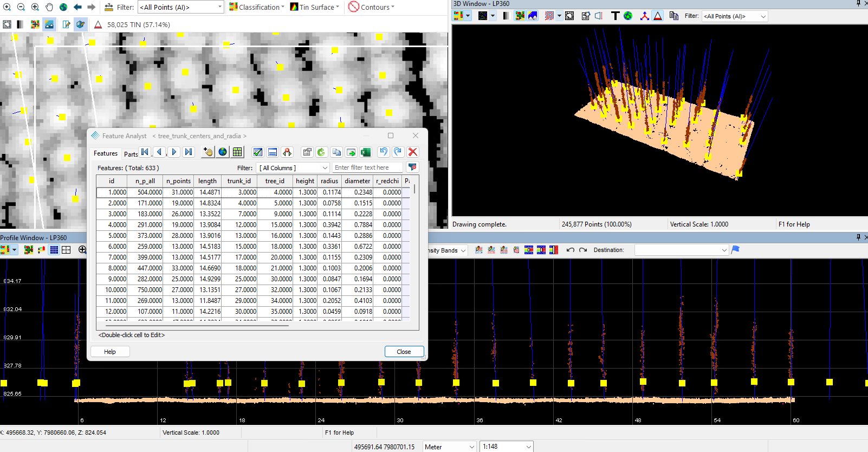Click the trunk_id column header
Image resolution: width=868 pixels, height=452 pixels.
pos(239,181)
